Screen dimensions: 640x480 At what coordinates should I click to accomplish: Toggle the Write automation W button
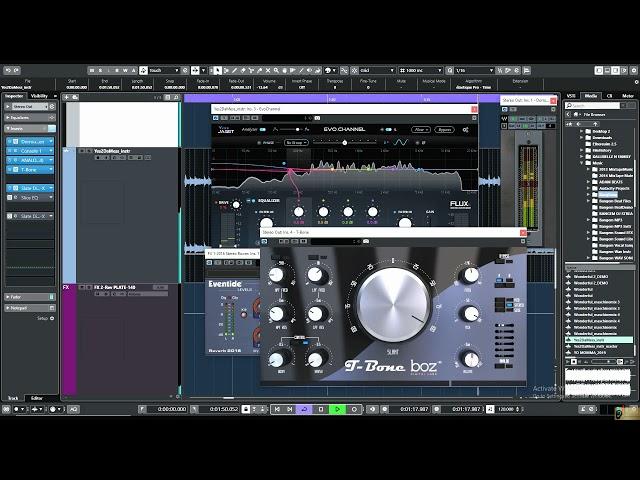coord(125,70)
